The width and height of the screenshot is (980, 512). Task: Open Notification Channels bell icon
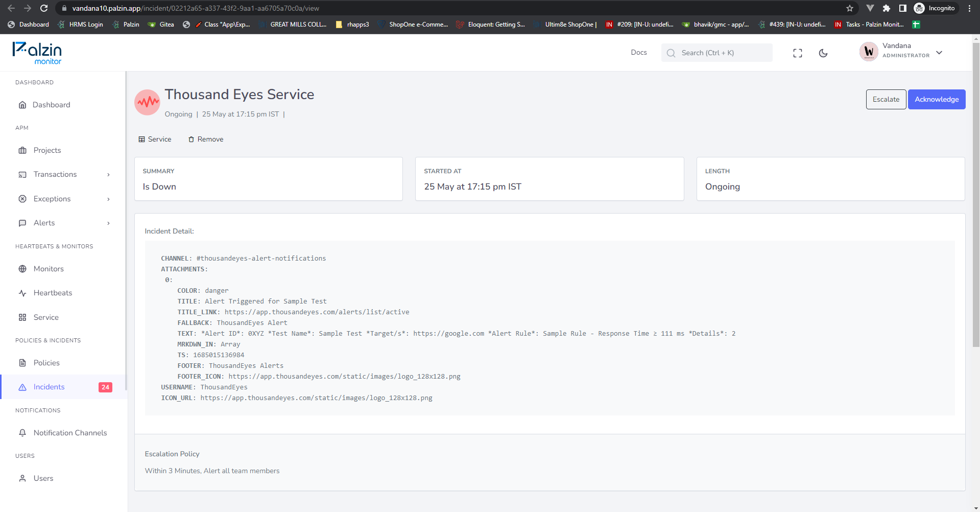(22, 433)
